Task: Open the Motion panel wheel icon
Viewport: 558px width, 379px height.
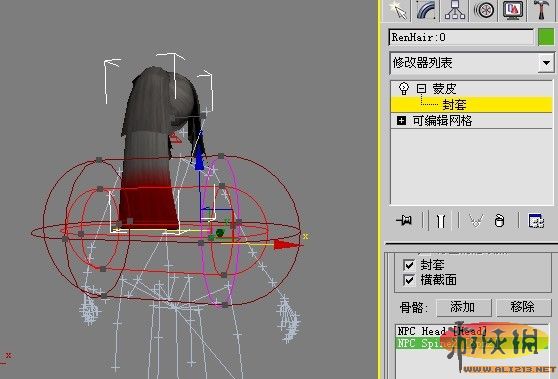Action: point(484,10)
